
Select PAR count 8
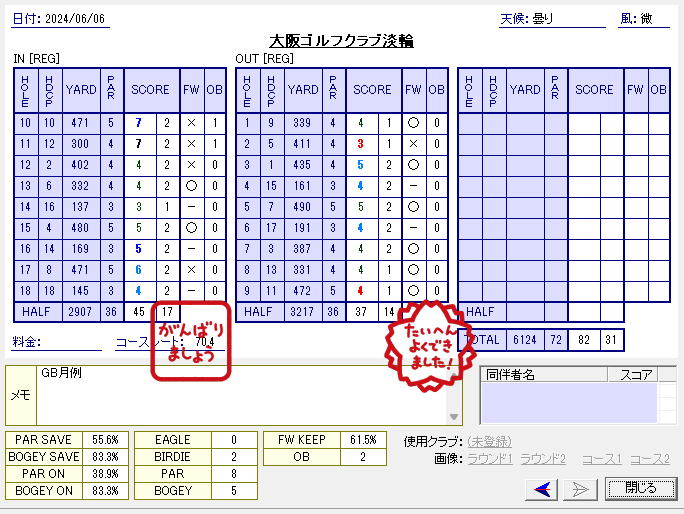click(x=234, y=474)
